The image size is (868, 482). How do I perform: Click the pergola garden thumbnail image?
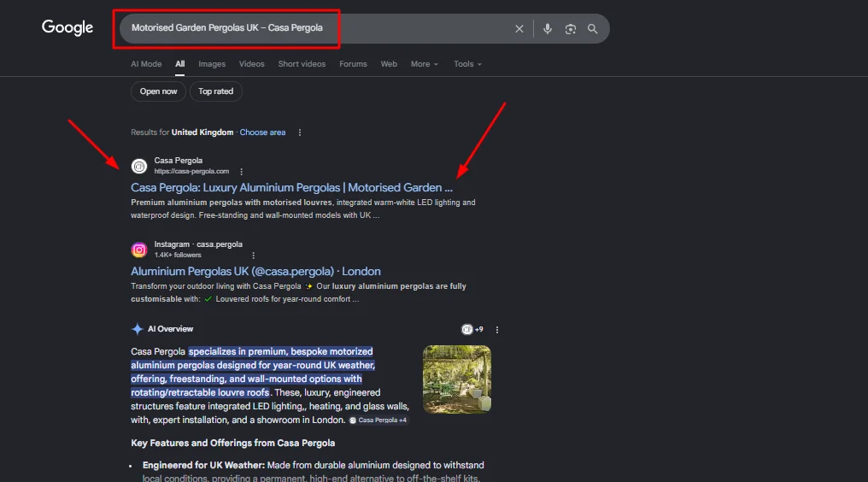click(456, 379)
